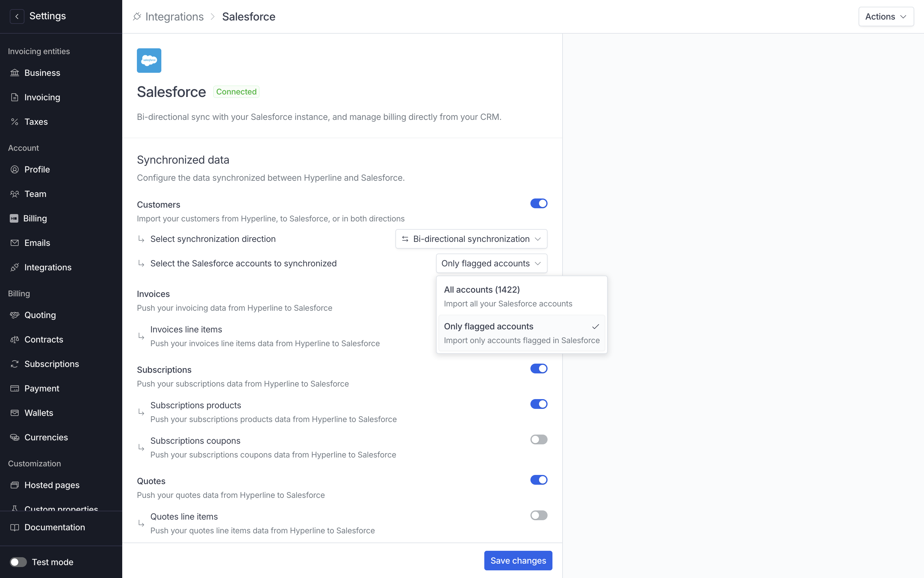The image size is (924, 578).
Task: Open the Actions dropdown
Action: pyautogui.click(x=886, y=17)
